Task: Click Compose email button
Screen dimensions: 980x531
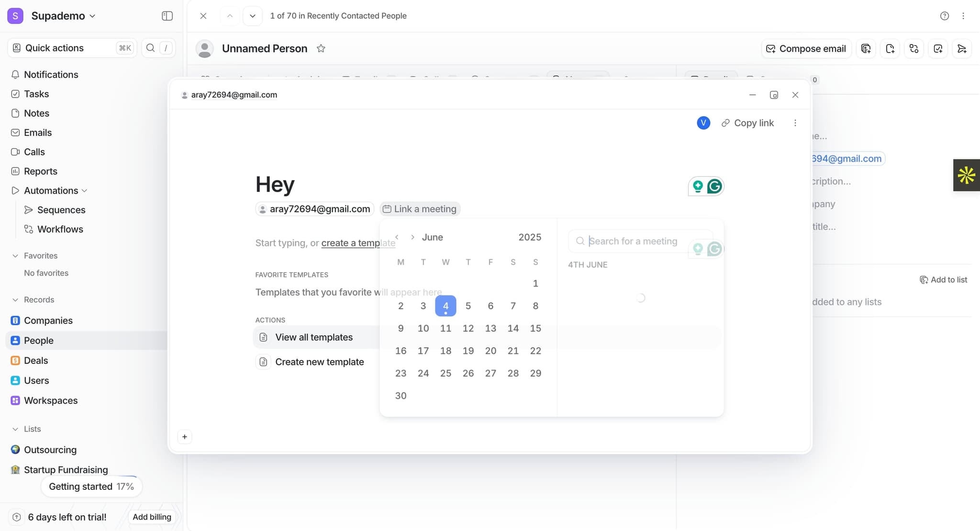Action: click(806, 49)
